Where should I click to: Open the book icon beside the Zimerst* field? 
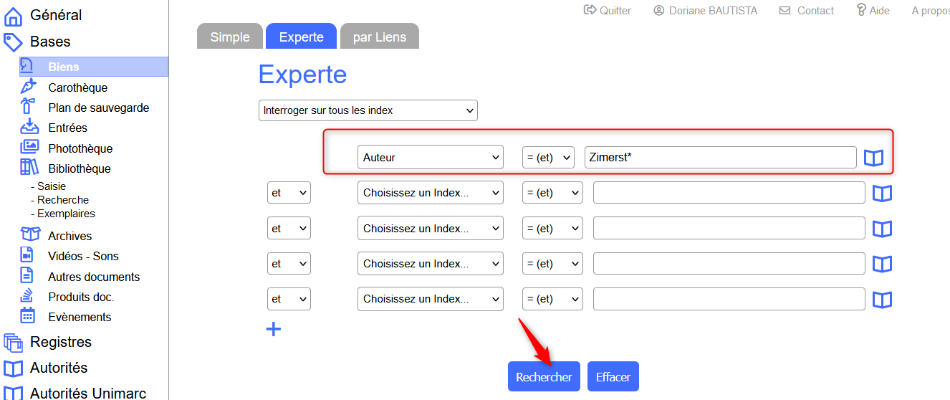874,158
